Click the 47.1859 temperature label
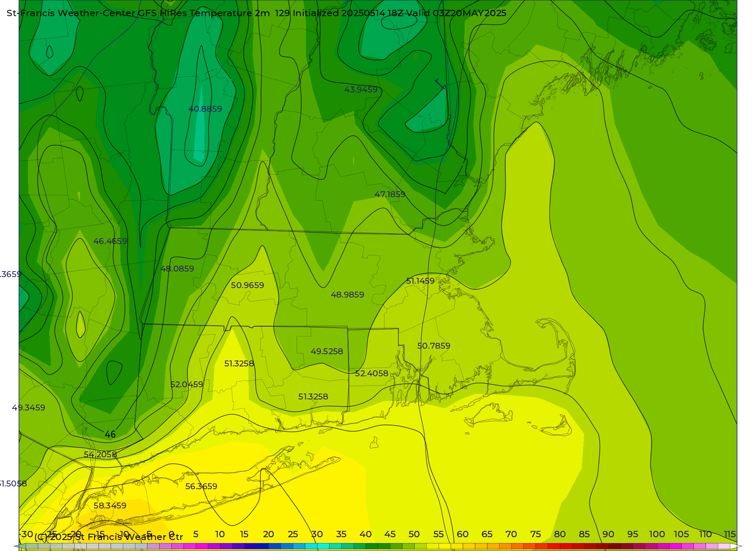 390,194
